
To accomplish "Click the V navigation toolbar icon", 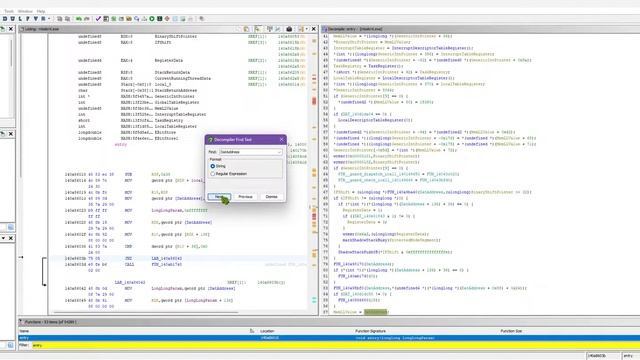I will 36,19.
